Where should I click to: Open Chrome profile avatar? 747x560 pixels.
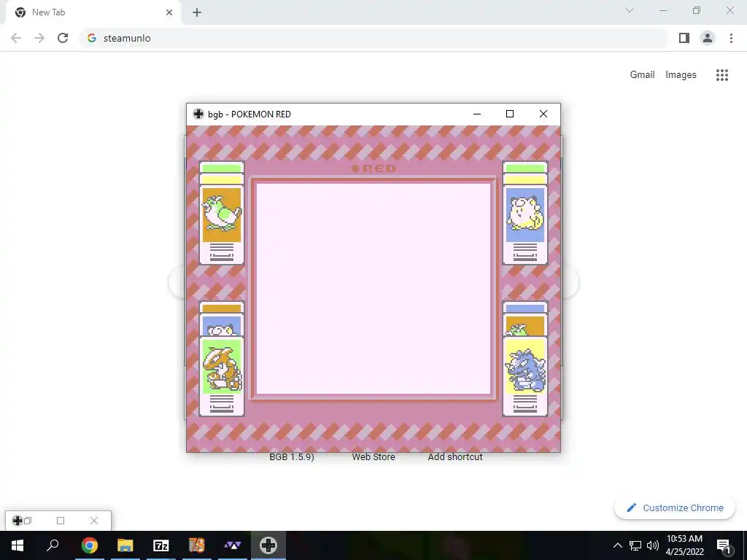(708, 38)
